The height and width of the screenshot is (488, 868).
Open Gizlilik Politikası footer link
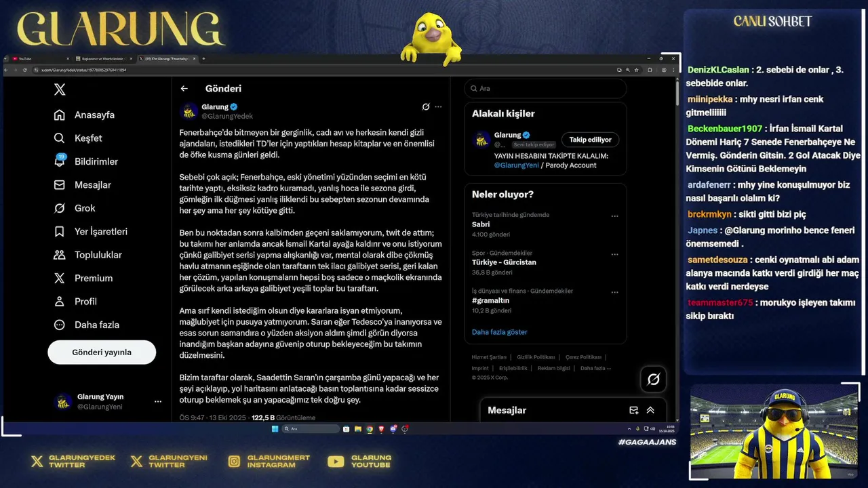coord(536,357)
